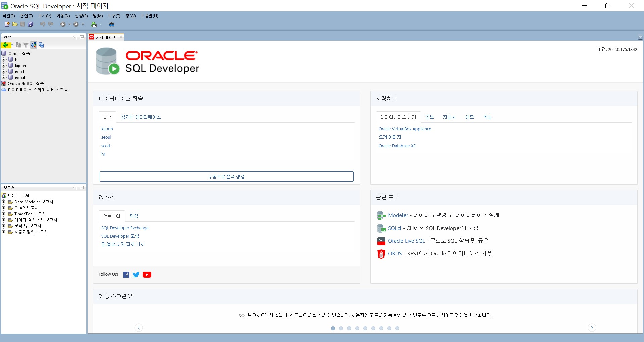
Task: Open Oracle Database XE link
Action: coord(397,146)
